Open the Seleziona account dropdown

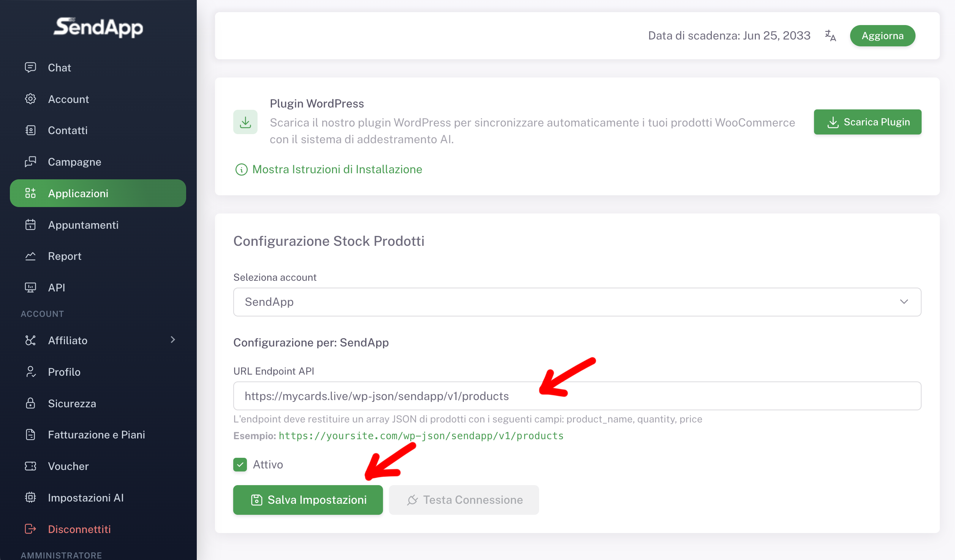pos(577,302)
